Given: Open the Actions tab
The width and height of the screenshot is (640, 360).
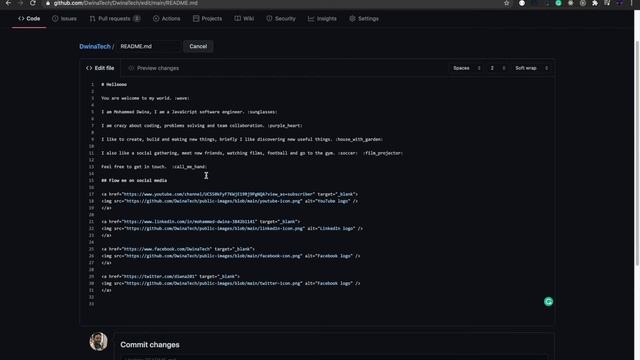Looking at the screenshot, I should [166, 18].
